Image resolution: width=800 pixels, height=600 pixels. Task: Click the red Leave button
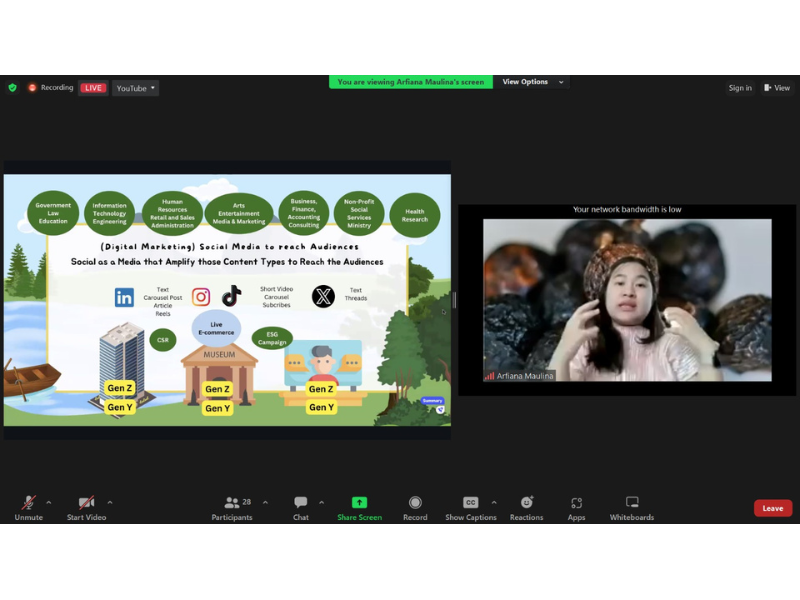772,508
